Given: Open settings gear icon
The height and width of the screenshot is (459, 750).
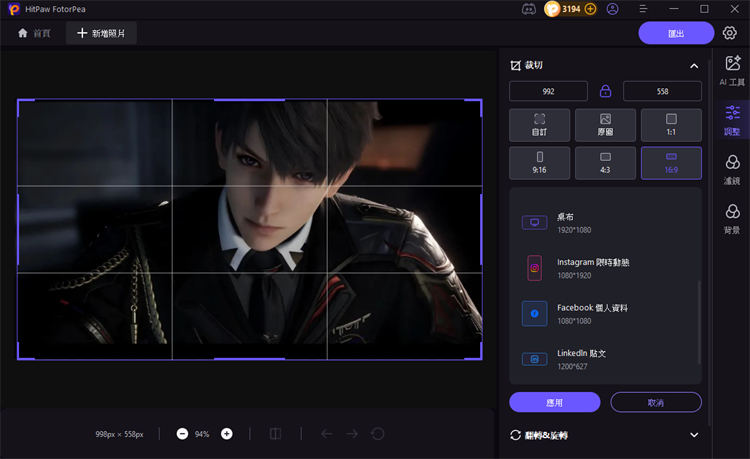Looking at the screenshot, I should (729, 33).
